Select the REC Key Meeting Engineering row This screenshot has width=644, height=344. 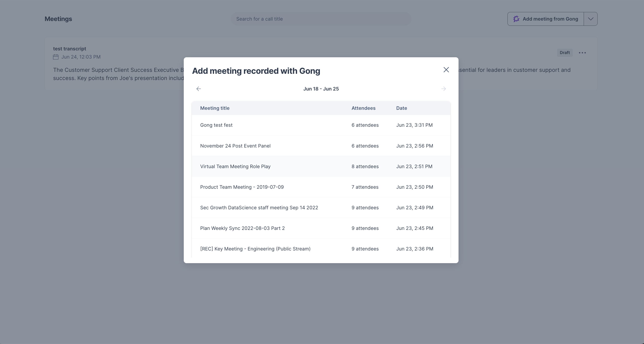pos(321,248)
